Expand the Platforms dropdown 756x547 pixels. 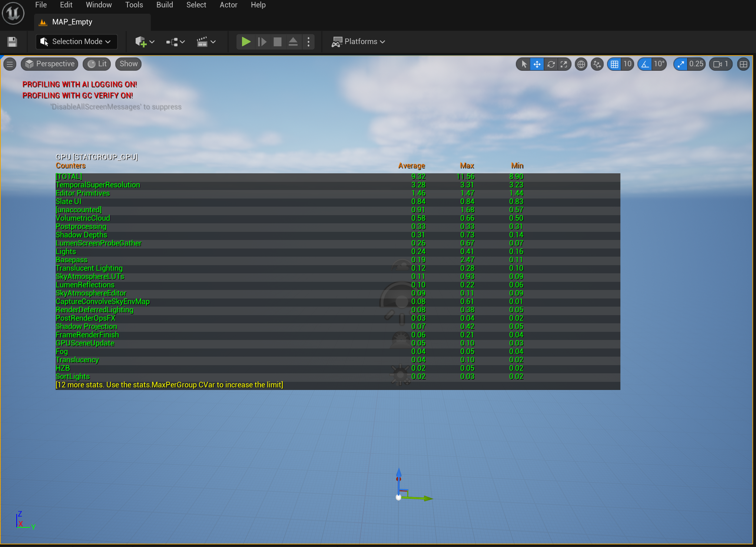359,42
